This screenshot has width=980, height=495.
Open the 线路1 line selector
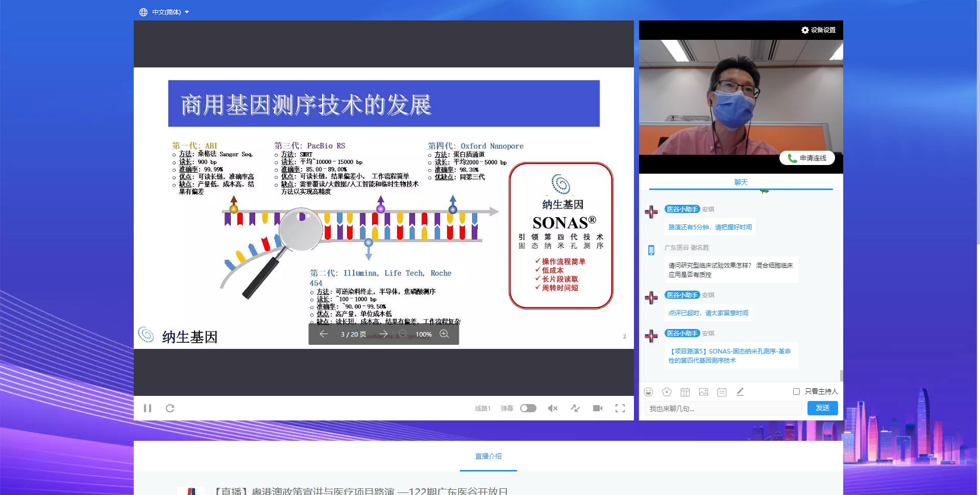point(482,408)
